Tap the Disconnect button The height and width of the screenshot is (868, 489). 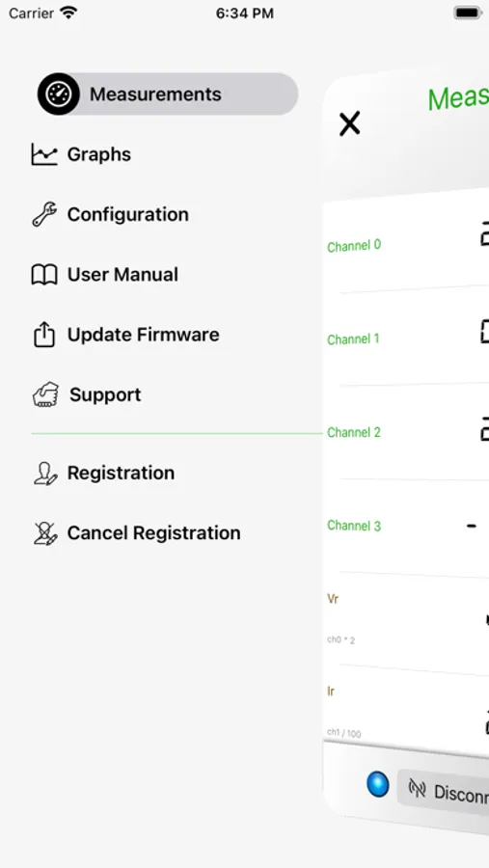(x=443, y=792)
